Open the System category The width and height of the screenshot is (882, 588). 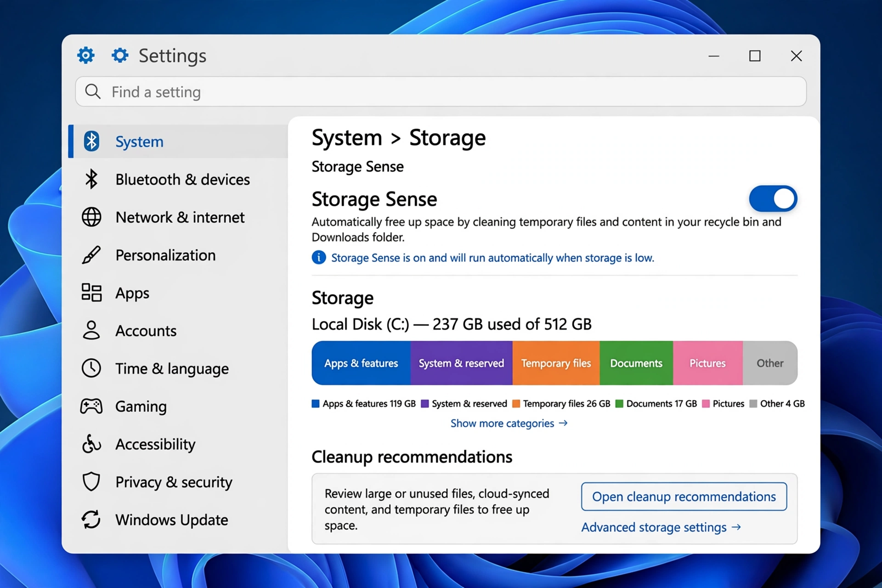[x=178, y=141]
